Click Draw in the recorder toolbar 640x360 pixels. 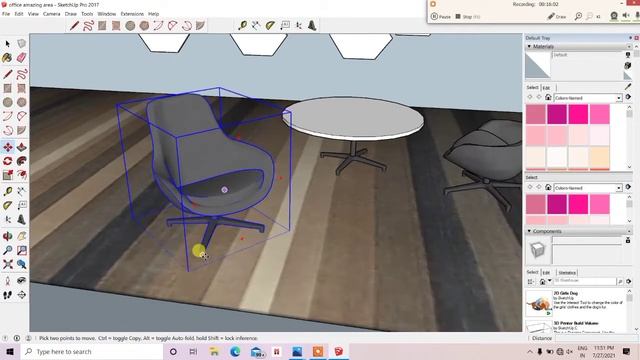coord(557,16)
